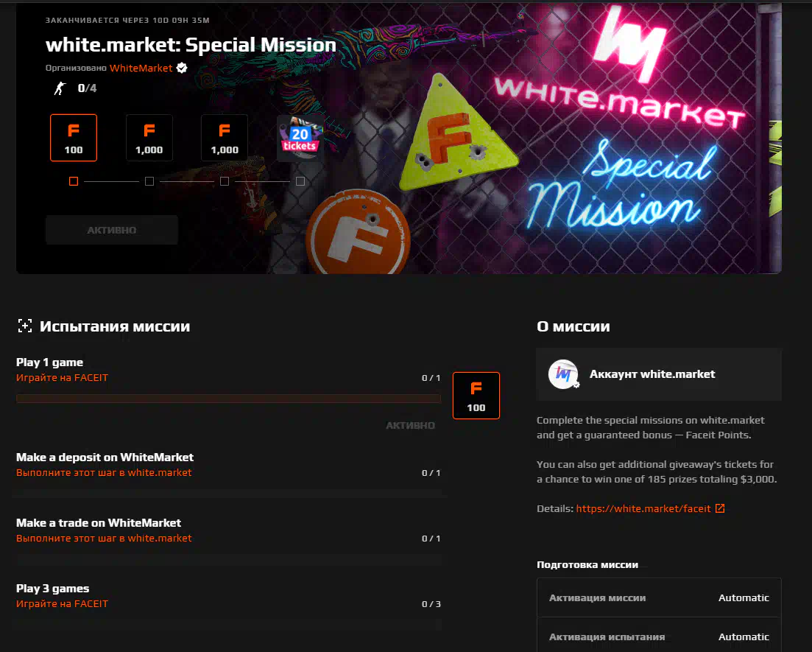Screen dimensions: 812x652
Task: Open white.market account avatar
Action: coord(563,374)
